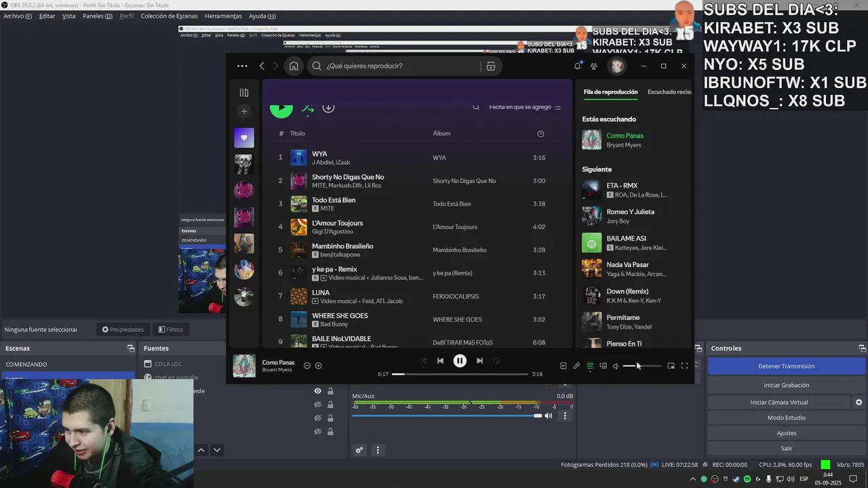Screen dimensions: 868x488
Task: Sort tracks by the Álbum column header
Action: tap(441, 134)
